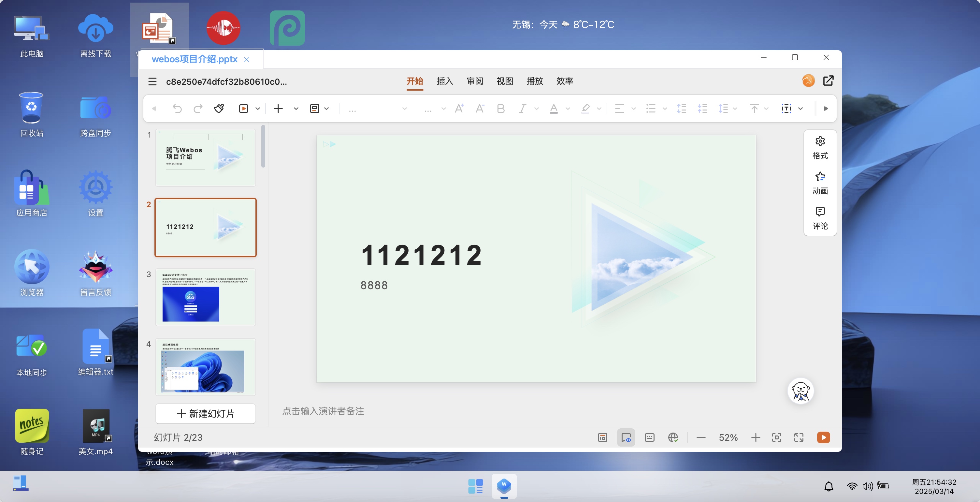Select the format painter brush icon
Image resolution: width=980 pixels, height=502 pixels.
[x=219, y=109]
